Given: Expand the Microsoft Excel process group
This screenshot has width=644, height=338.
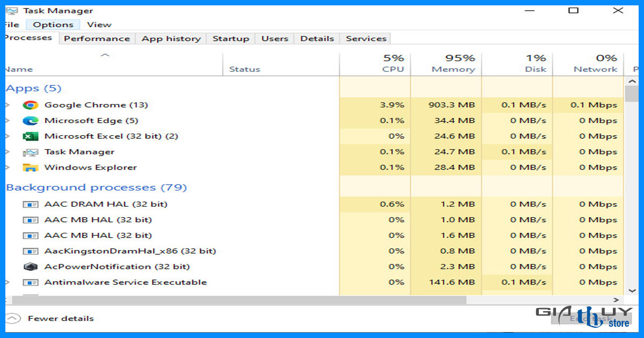Looking at the screenshot, I should coord(8,136).
